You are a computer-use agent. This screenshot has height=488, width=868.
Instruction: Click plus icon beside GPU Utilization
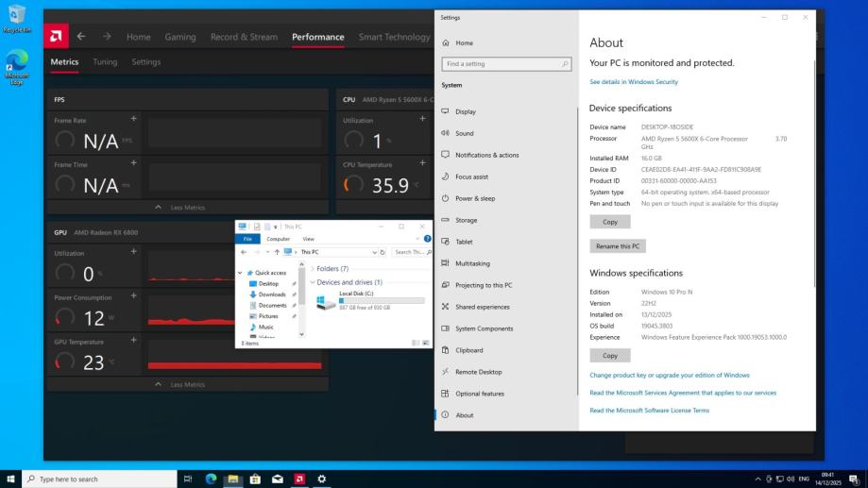133,252
